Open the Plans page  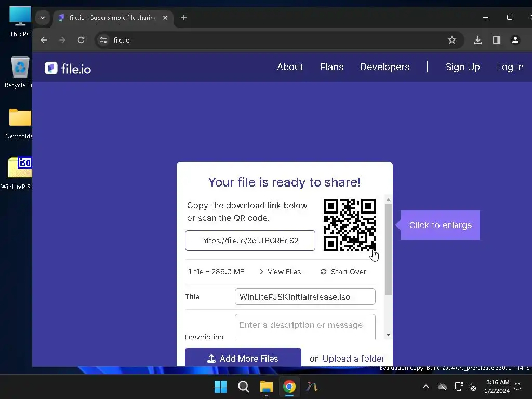tap(331, 67)
